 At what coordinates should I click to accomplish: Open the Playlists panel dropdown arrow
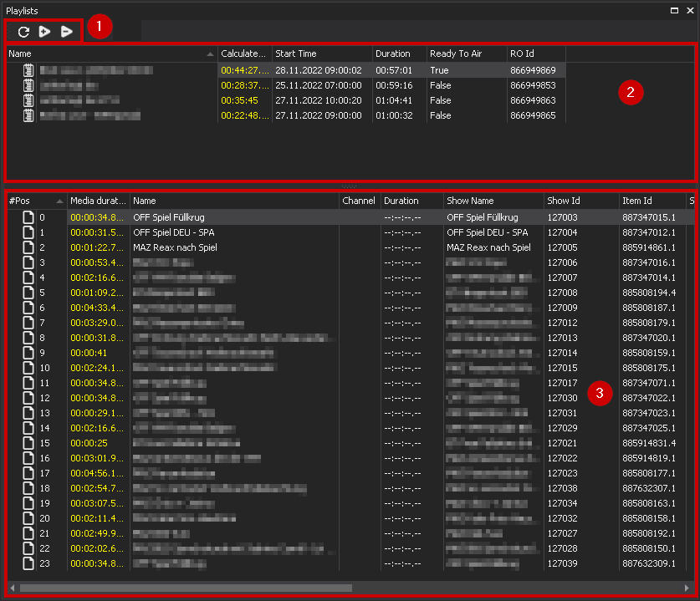tap(674, 9)
